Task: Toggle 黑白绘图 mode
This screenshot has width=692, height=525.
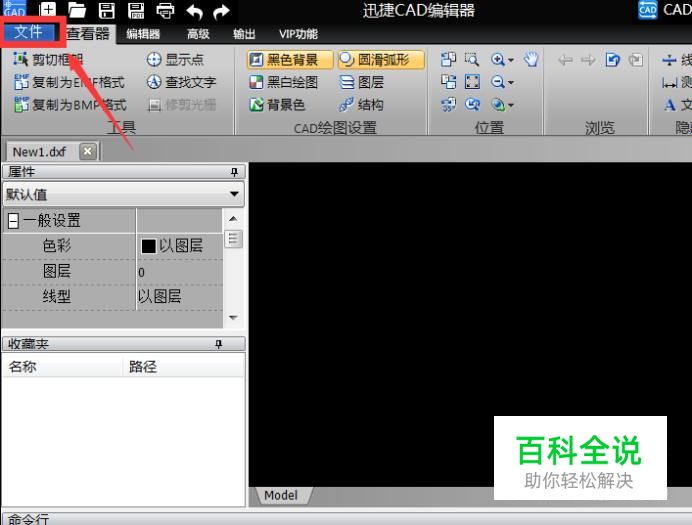Action: tap(283, 82)
